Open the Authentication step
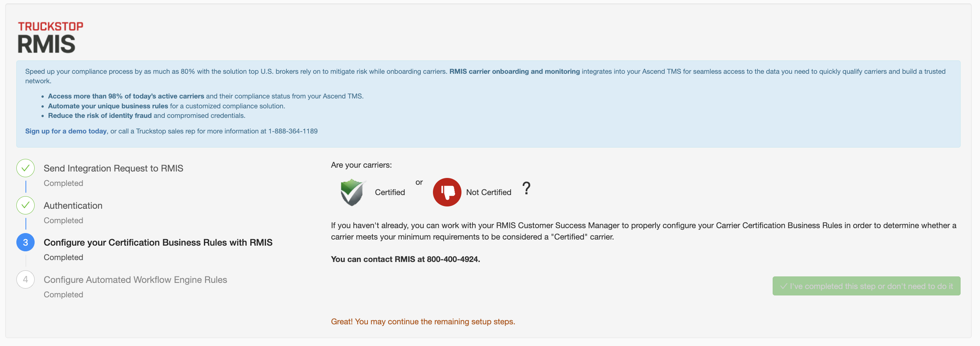The image size is (980, 346). [x=73, y=206]
